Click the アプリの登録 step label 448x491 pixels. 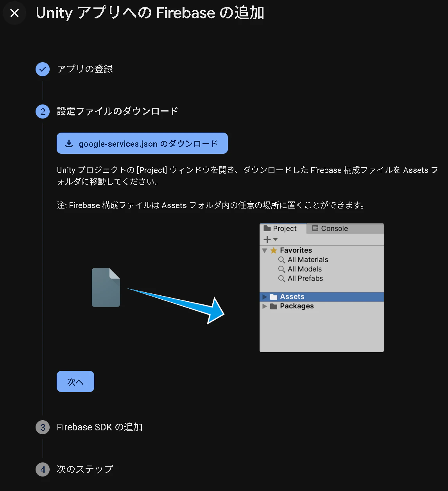pyautogui.click(x=85, y=69)
